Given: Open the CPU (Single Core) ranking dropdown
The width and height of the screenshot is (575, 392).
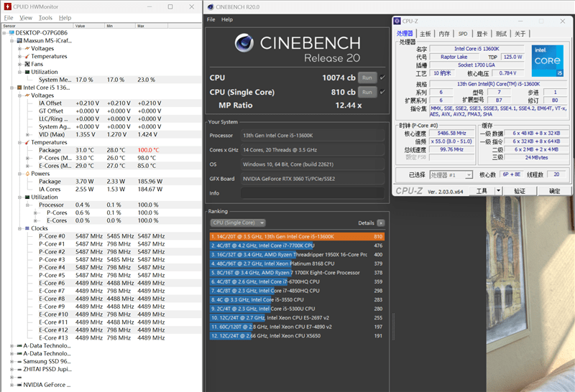Looking at the screenshot, I should [238, 223].
